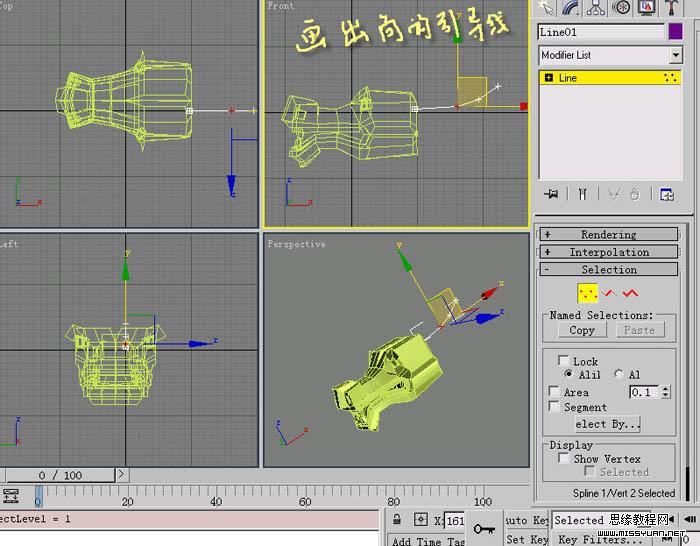Toggle Show End Result icon
Image resolution: width=700 pixels, height=546 pixels.
coord(582,194)
